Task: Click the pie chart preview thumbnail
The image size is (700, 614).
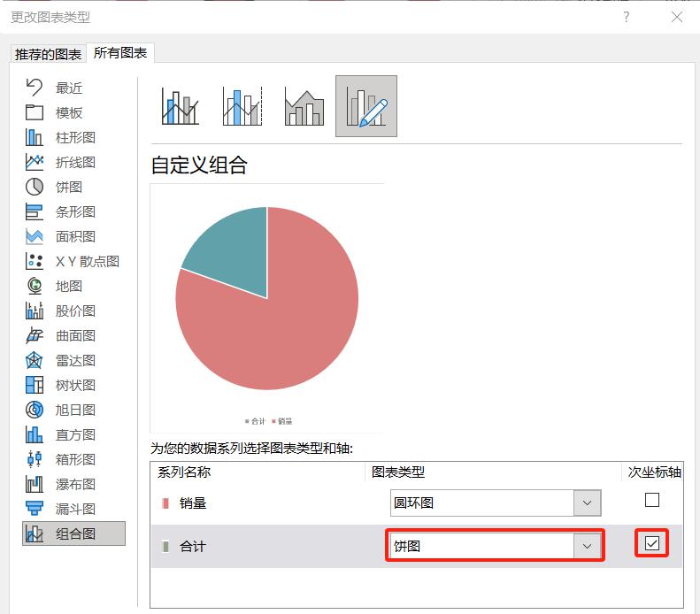Action: pos(267,308)
